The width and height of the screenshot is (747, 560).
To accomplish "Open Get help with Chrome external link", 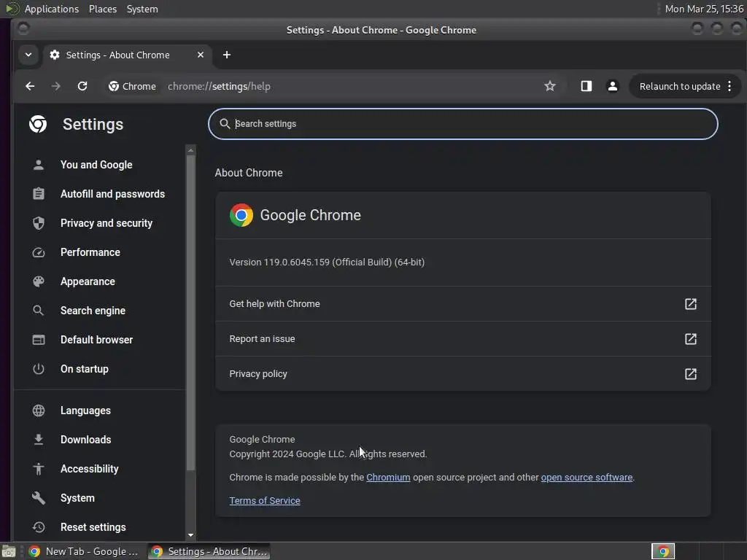I will (x=691, y=304).
